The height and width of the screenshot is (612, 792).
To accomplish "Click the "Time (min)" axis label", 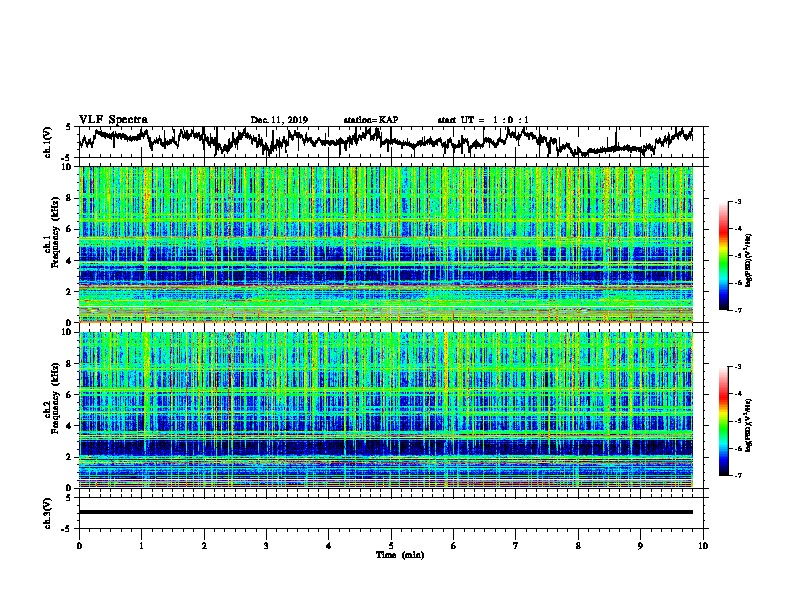I will click(400, 555).
